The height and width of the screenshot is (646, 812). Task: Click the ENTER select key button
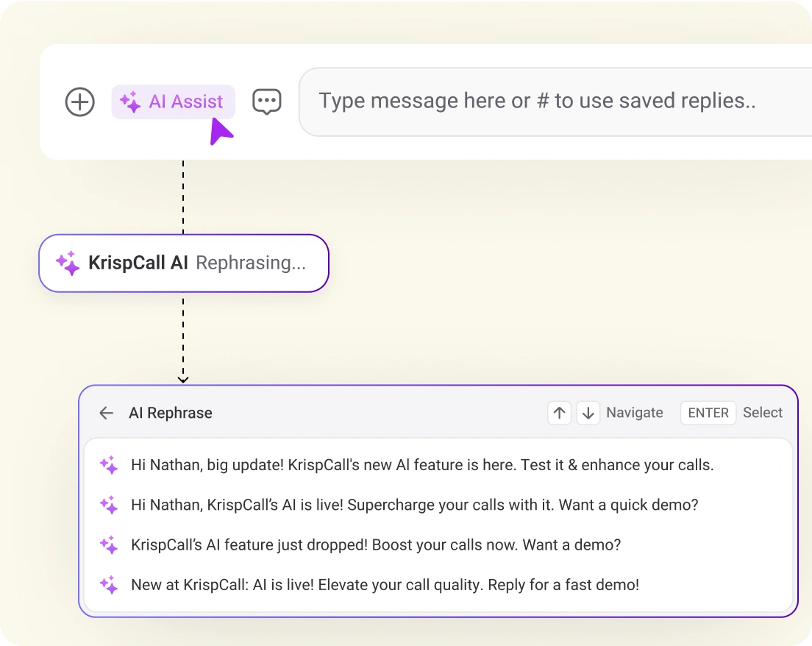(x=708, y=413)
